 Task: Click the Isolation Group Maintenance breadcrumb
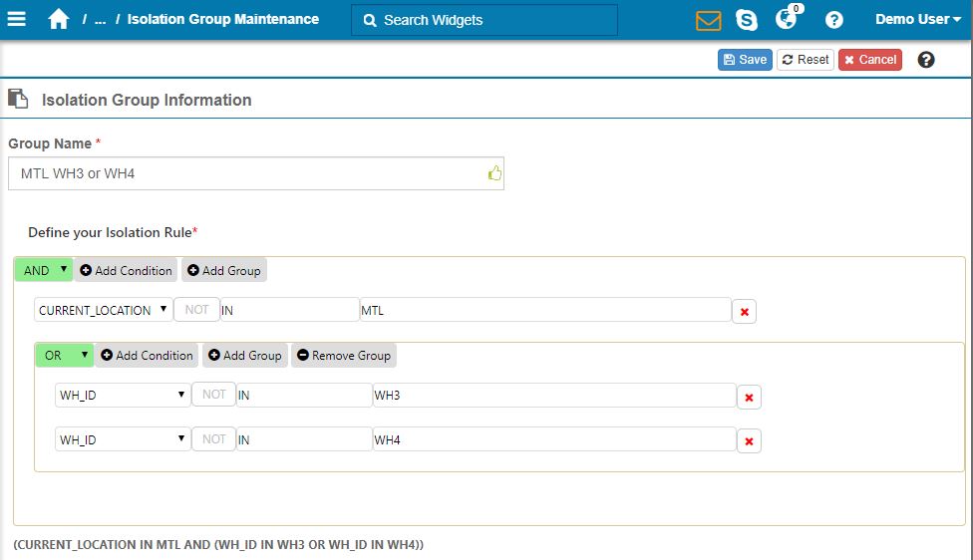(x=223, y=20)
